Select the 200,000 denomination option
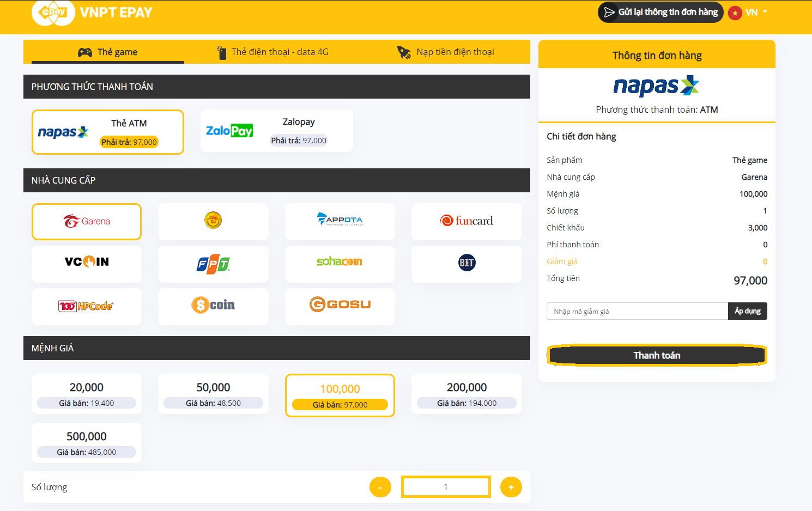 [x=466, y=394]
